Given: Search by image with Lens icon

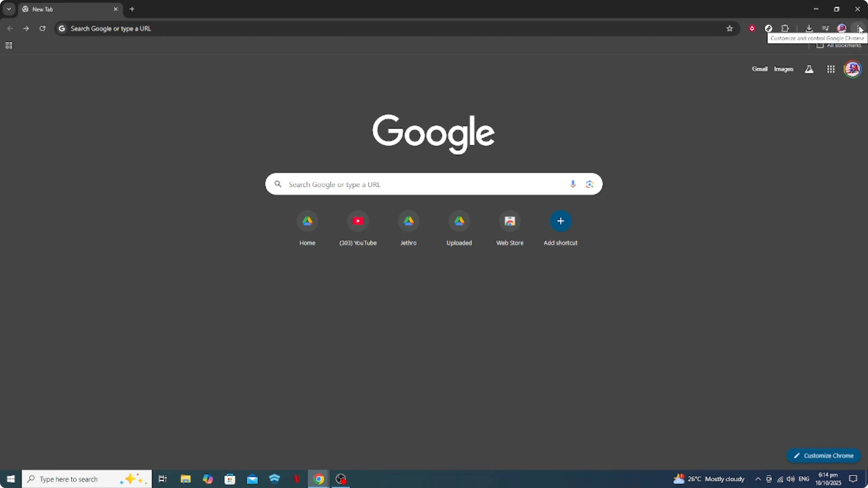Looking at the screenshot, I should 589,184.
